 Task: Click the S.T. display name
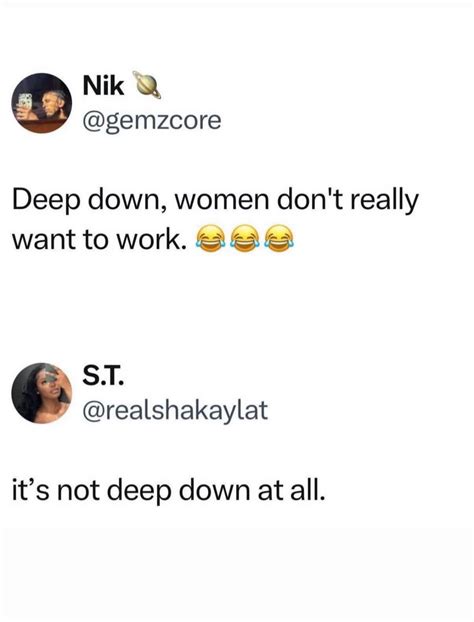(103, 375)
